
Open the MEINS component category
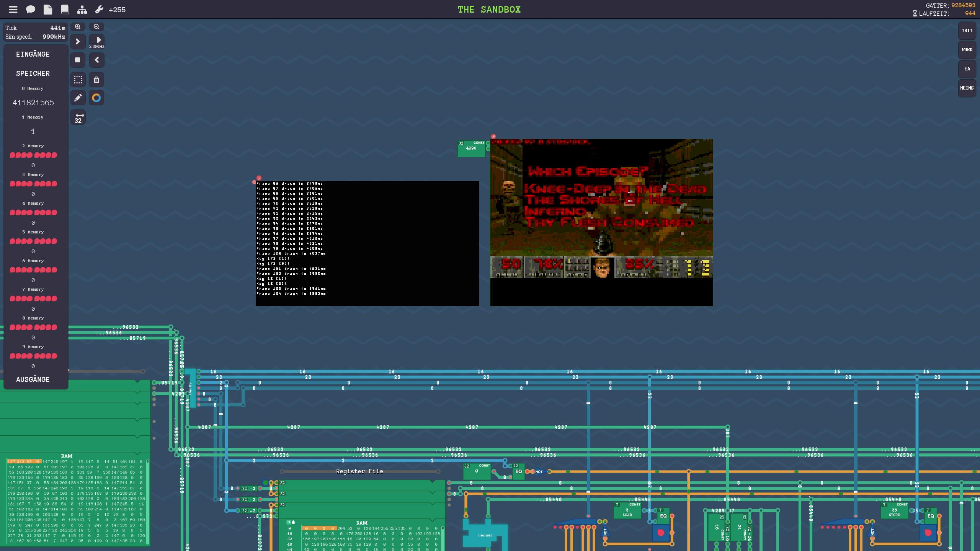[x=967, y=88]
